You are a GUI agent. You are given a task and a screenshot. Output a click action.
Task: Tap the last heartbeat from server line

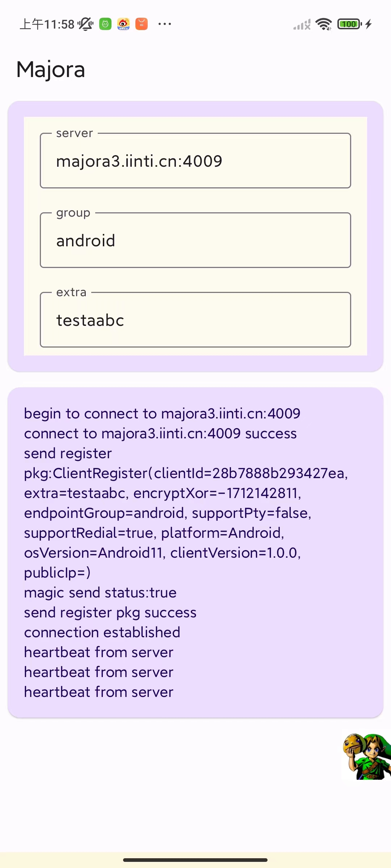click(x=98, y=692)
